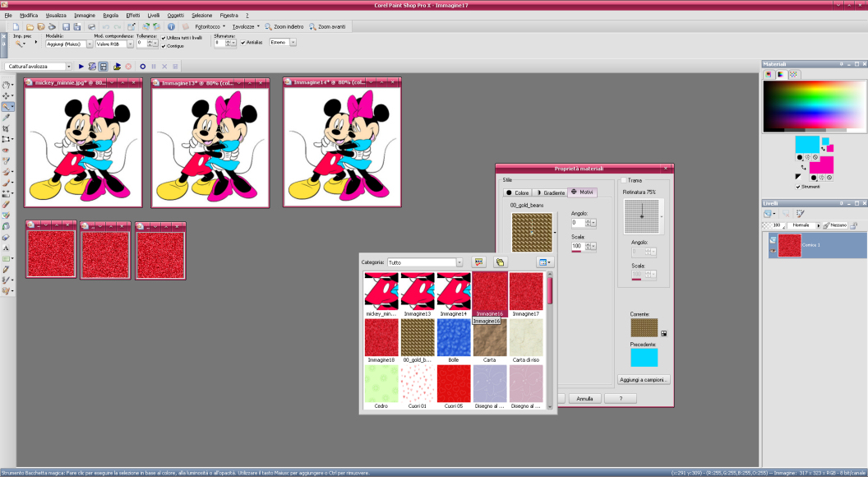Select the Pen tool

tap(7, 269)
